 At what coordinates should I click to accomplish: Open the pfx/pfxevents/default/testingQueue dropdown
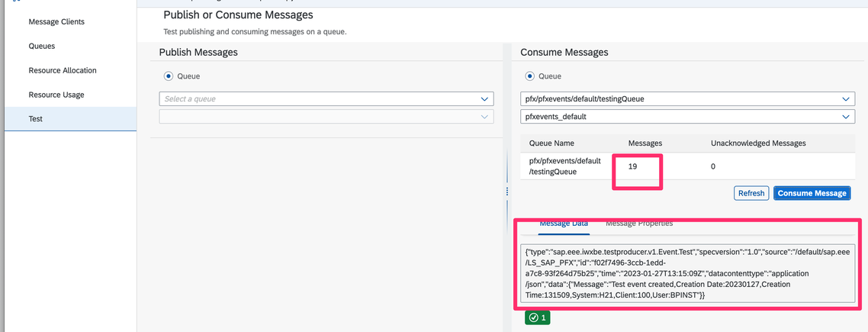coord(686,99)
